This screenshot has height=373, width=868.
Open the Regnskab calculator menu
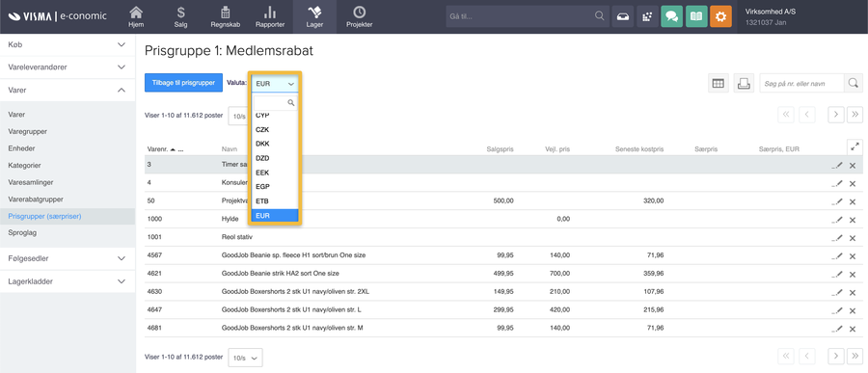pos(225,16)
